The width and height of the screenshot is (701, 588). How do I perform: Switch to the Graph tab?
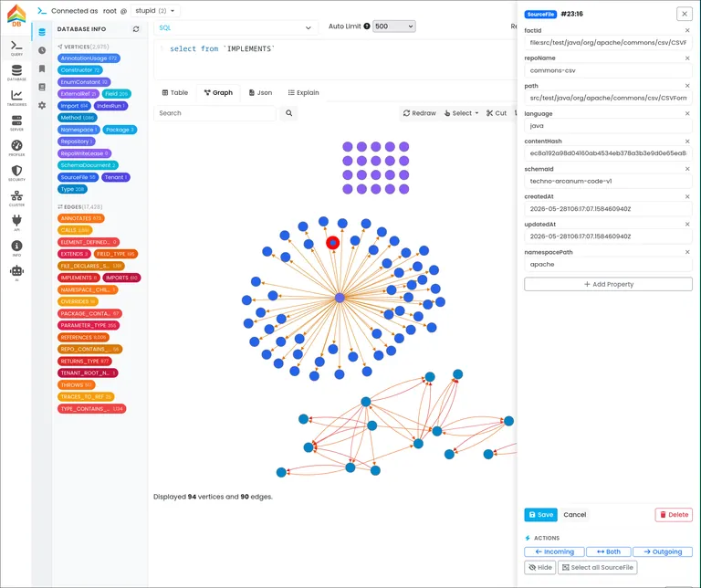tap(218, 92)
